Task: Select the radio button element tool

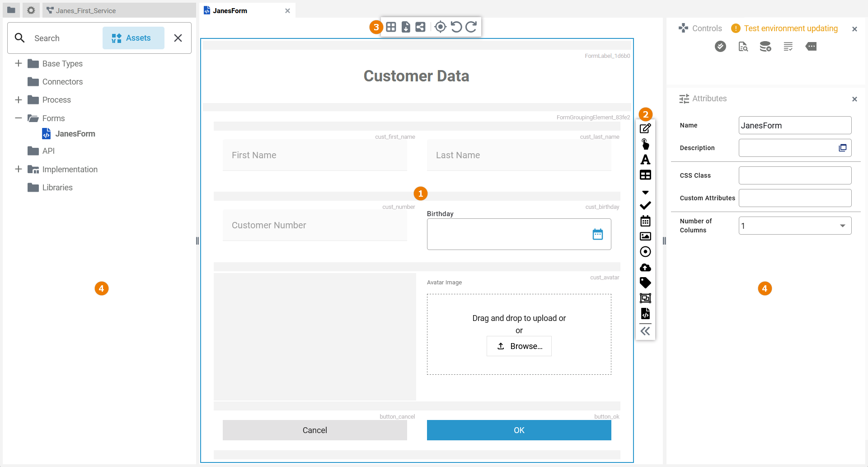Action: point(645,252)
